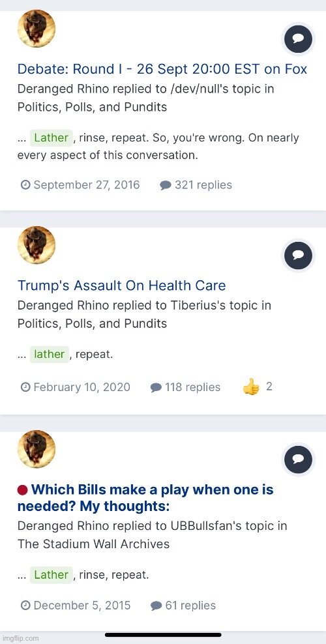The image size is (326, 644).
Task: Open Deranged Rhino avatar on Bills post
Action: [x=36, y=449]
